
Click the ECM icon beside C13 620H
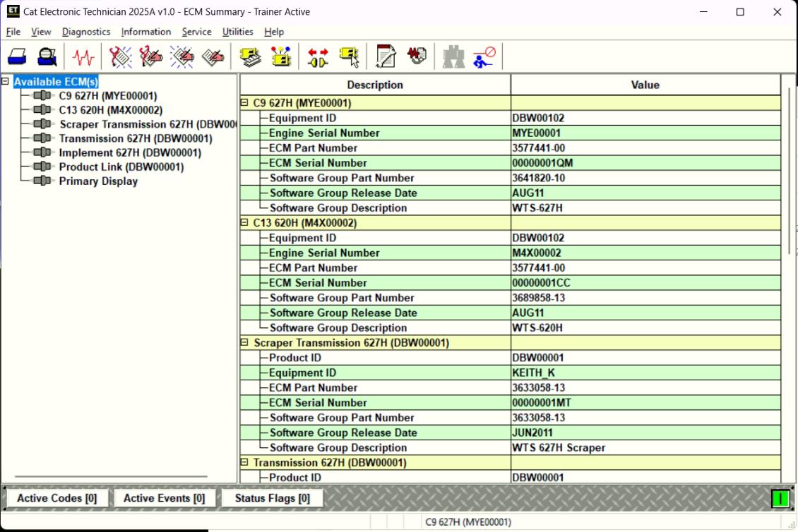(x=42, y=110)
